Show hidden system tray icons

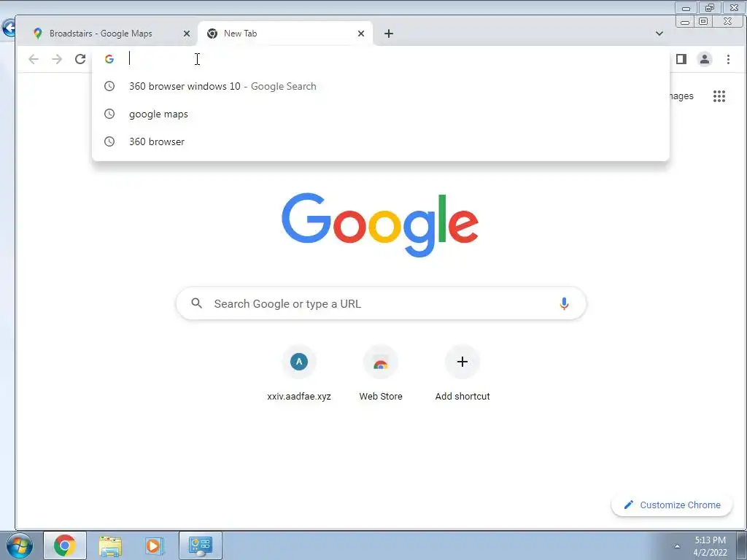click(677, 546)
